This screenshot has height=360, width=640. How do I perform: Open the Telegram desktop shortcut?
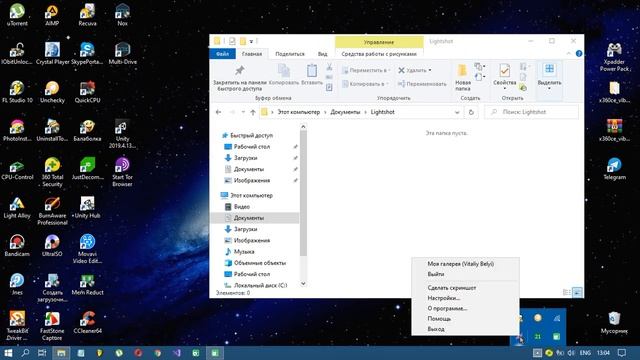[x=614, y=169]
